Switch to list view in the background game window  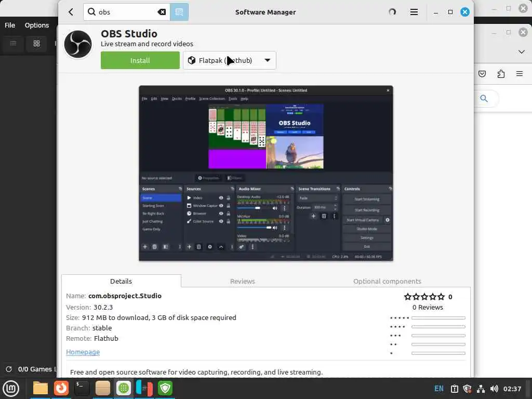click(13, 43)
